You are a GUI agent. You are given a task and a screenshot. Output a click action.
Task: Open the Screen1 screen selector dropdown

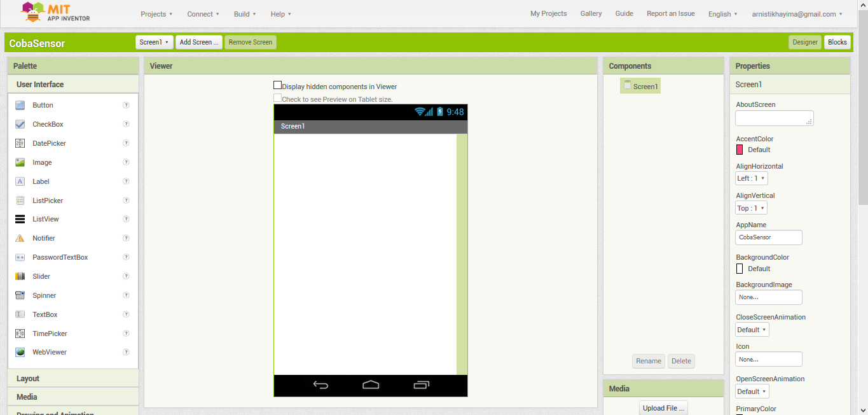[154, 42]
